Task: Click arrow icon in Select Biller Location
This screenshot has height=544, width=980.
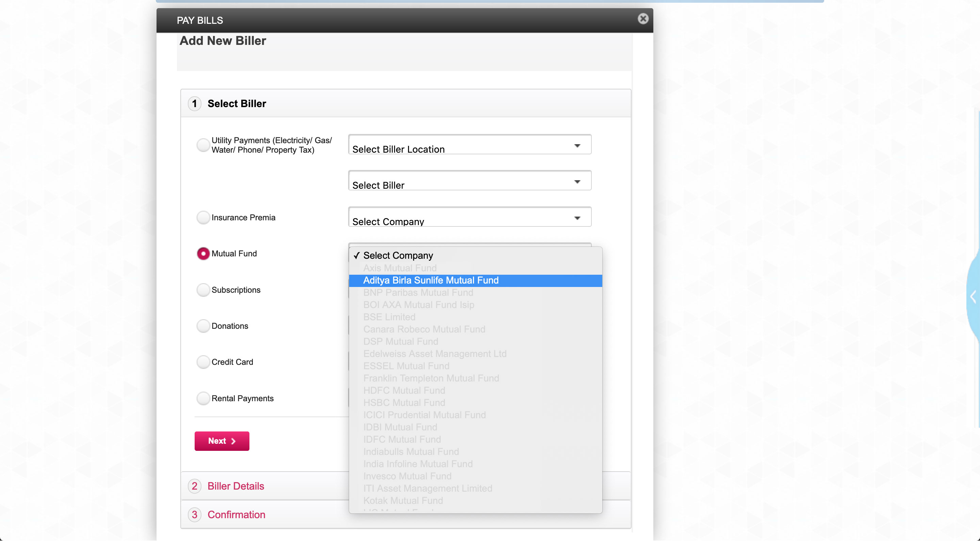Action: [x=577, y=146]
